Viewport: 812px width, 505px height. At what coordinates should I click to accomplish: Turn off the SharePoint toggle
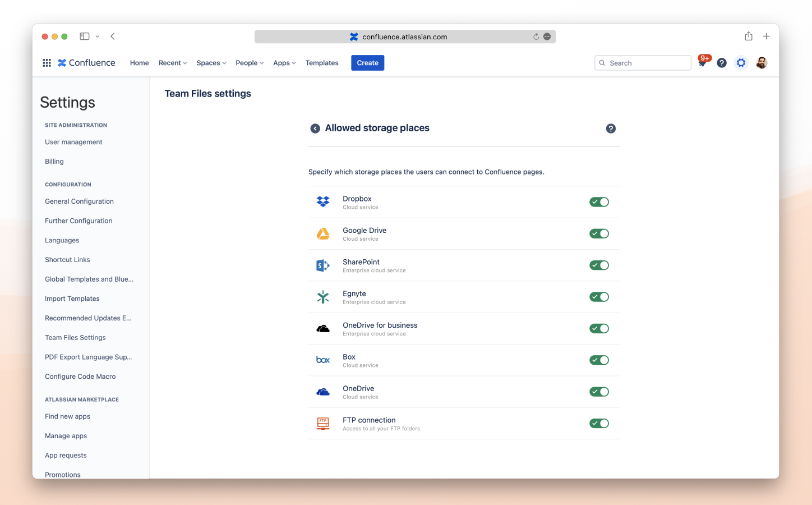point(599,265)
